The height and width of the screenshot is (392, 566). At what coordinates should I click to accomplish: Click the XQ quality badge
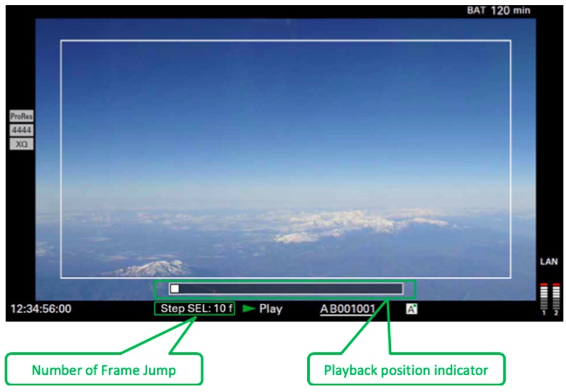[x=22, y=144]
